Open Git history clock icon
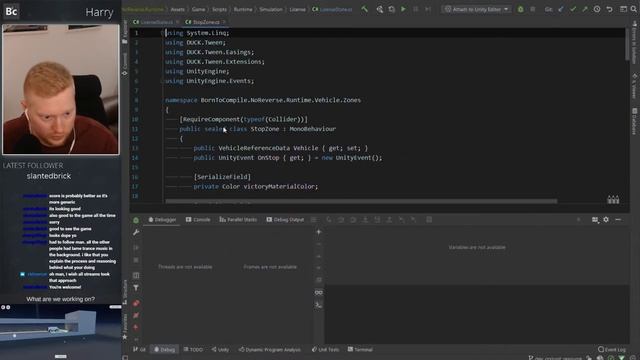 597,9
